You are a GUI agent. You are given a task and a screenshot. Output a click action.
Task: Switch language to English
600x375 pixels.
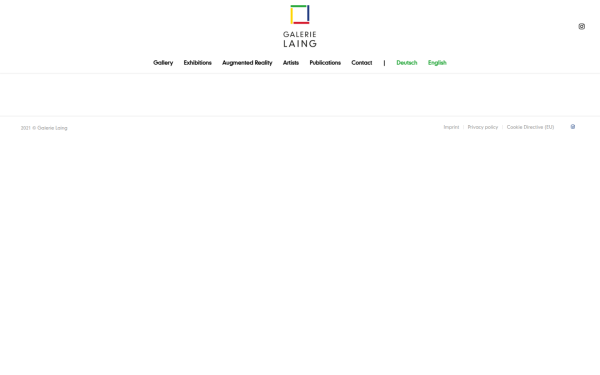[437, 63]
